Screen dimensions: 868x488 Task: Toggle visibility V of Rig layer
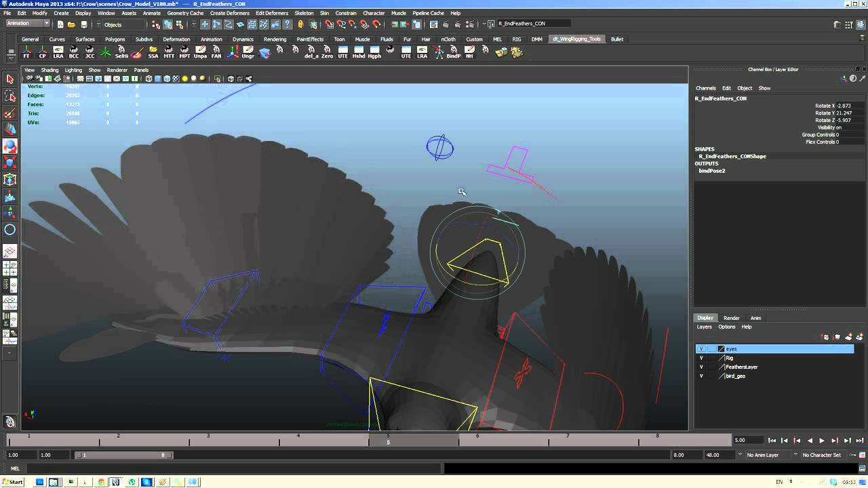(701, 358)
